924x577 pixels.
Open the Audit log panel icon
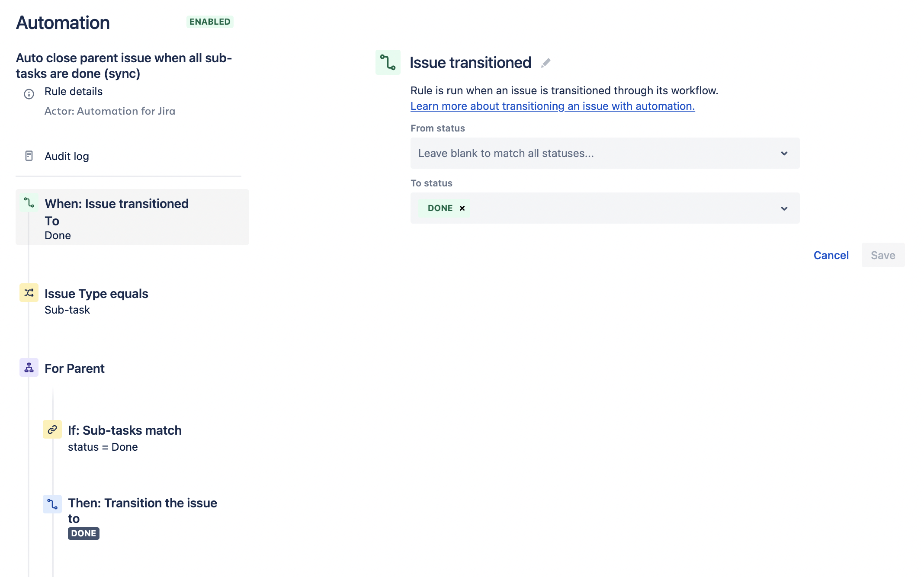coord(29,155)
